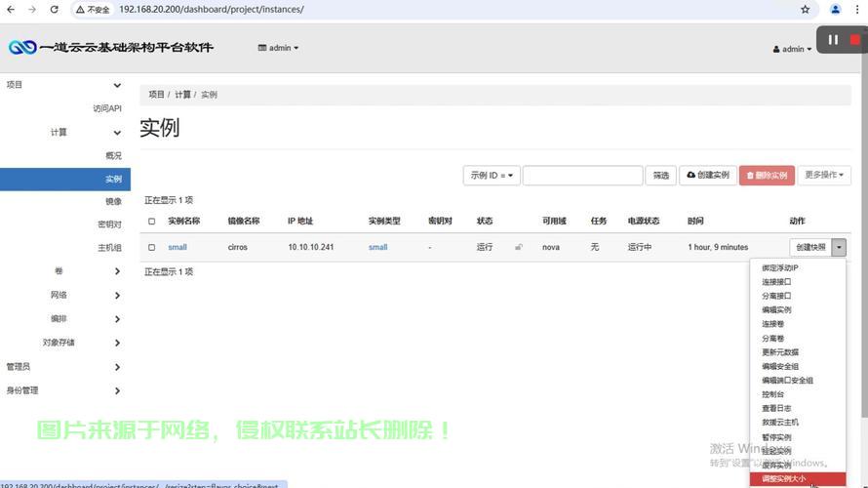Screen dimensions: 868x488
Task: Stop recording with the red square
Action: pos(855,40)
